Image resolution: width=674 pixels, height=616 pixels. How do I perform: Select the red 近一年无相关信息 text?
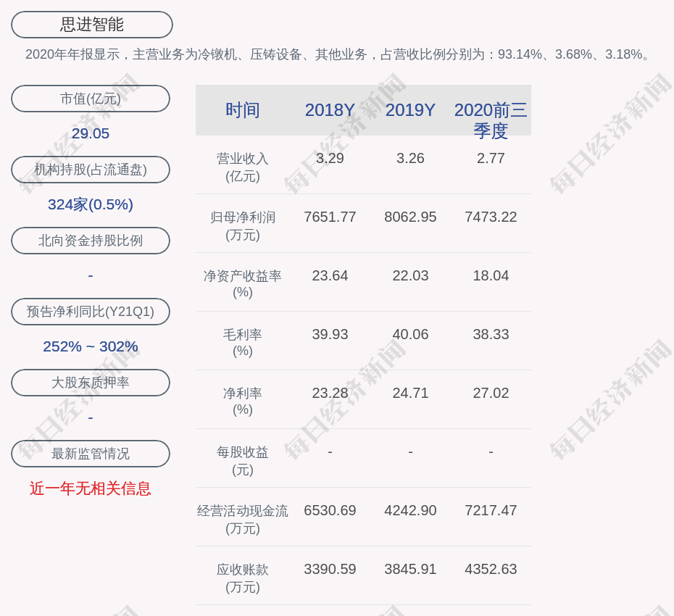(x=91, y=488)
